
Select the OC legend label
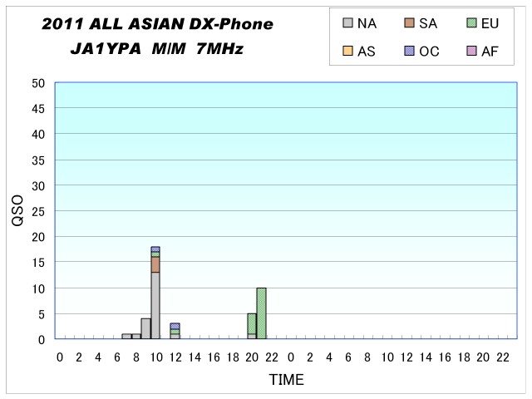429,52
